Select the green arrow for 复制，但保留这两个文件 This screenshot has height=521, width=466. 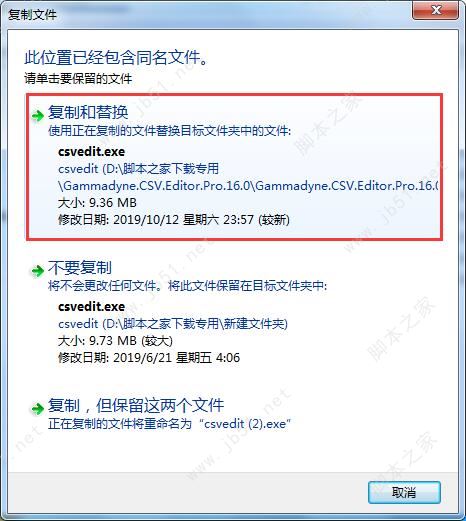[38, 408]
